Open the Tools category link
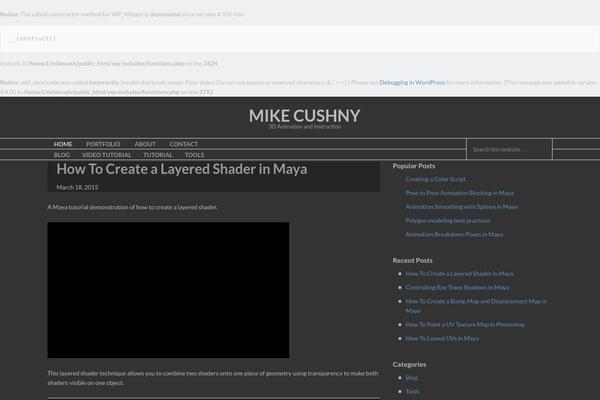This screenshot has width=600, height=400. 412,392
